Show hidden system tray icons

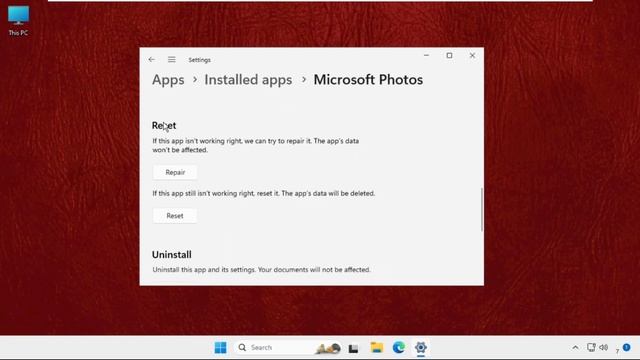575,348
